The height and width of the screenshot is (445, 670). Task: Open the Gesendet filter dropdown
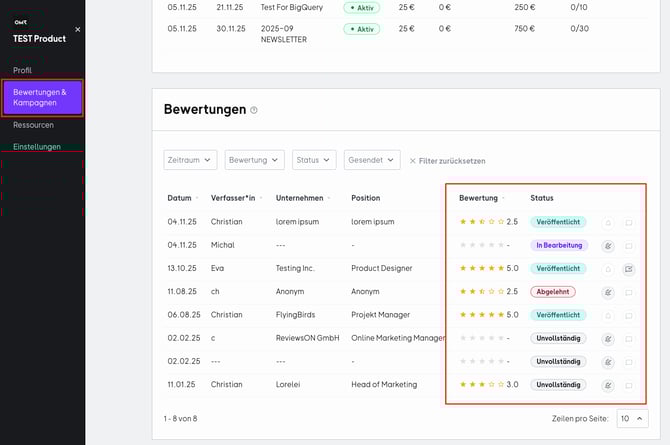pyautogui.click(x=371, y=160)
